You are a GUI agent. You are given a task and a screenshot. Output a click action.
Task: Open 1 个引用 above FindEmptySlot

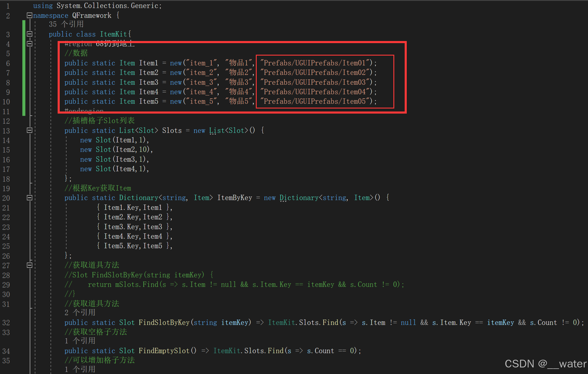coord(80,341)
